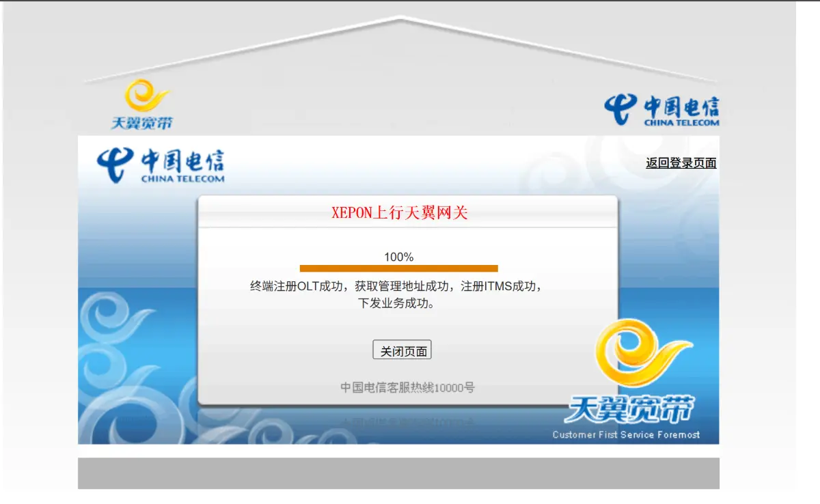Click the 100% progress label
The image size is (820, 504).
click(x=399, y=257)
